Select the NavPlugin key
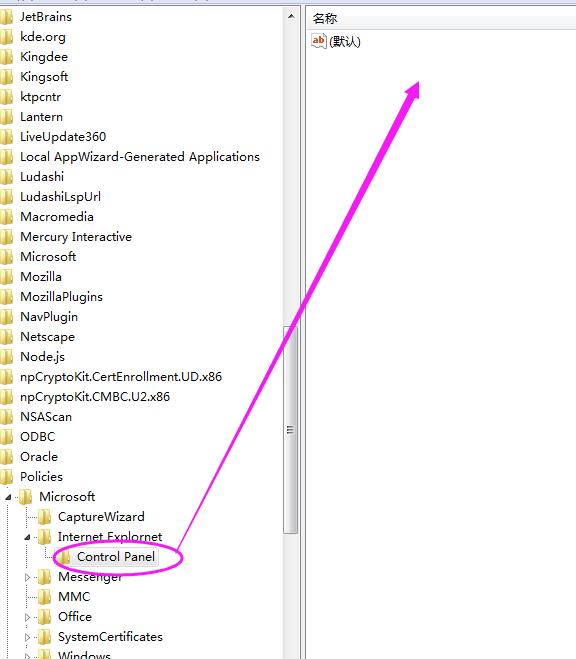 tap(49, 317)
